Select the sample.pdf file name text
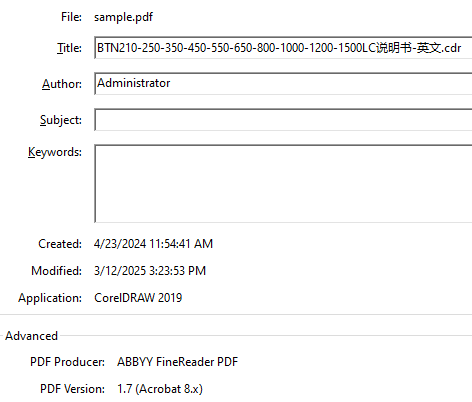Screen dimensions: 472x402 pos(123,17)
